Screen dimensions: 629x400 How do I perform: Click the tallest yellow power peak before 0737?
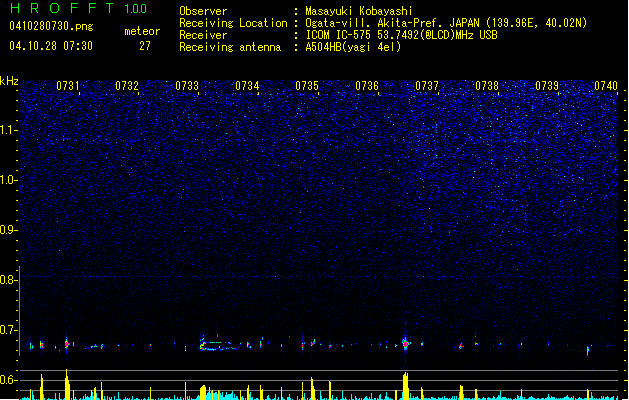406,386
